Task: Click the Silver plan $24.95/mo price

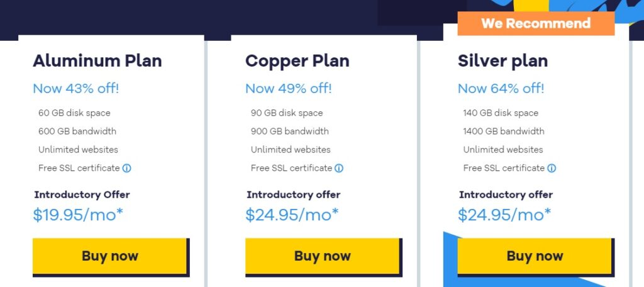Action: 504,215
